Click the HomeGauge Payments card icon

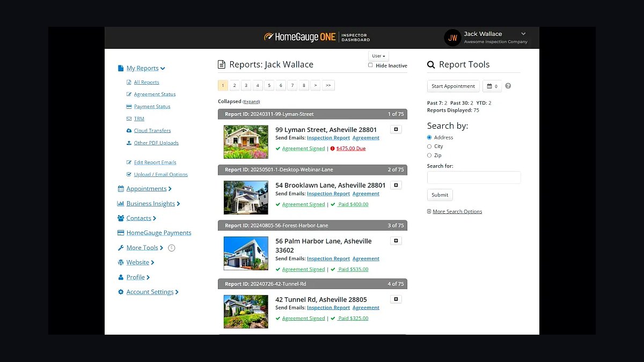pyautogui.click(x=121, y=233)
